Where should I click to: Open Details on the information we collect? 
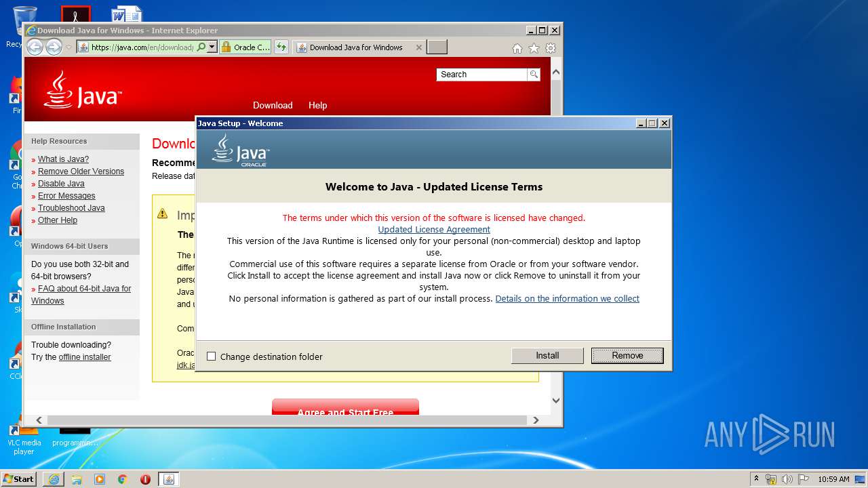pos(568,298)
